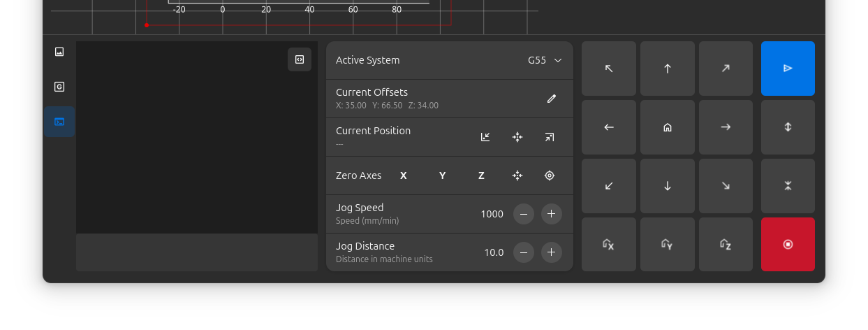Decrease jog speed with minus button
The height and width of the screenshot is (330, 868).
click(524, 214)
